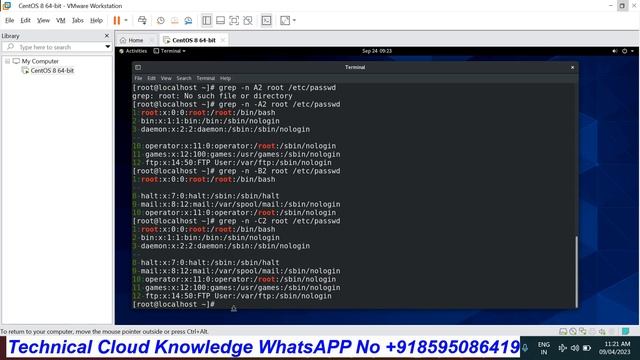Image resolution: width=640 pixels, height=360 pixels.
Task: Open the Terminal File menu
Action: click(138, 78)
